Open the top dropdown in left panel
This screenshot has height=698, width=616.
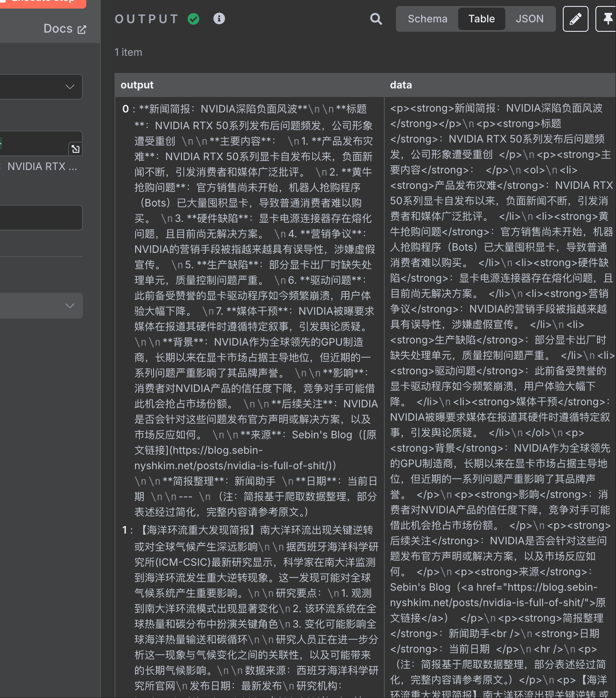point(40,87)
